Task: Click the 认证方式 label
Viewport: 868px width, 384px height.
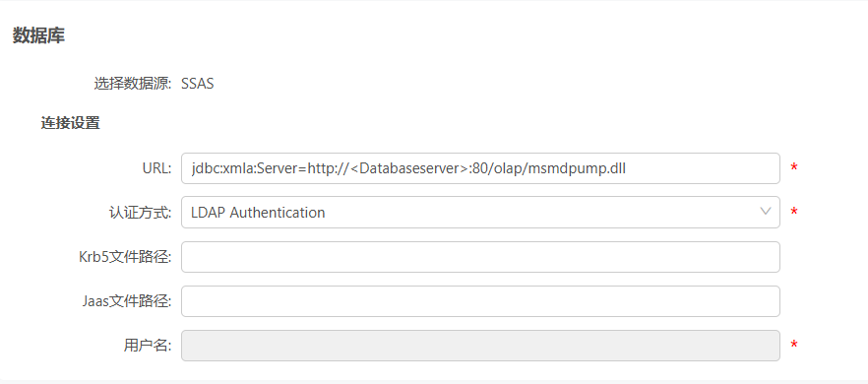Action: point(140,213)
